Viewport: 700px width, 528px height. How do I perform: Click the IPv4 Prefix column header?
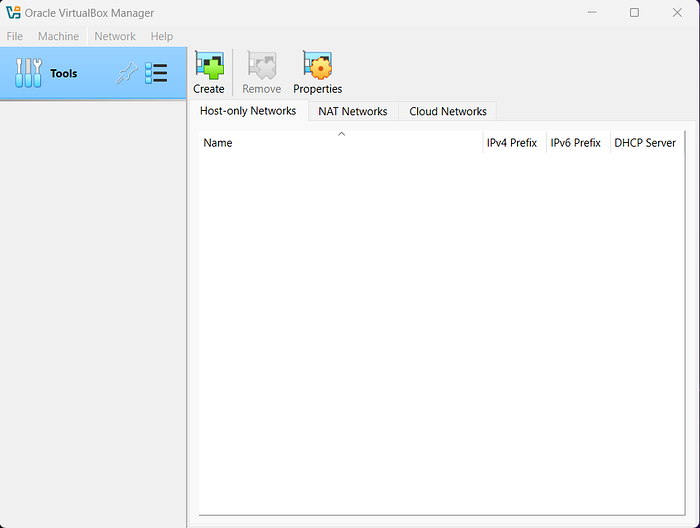click(x=515, y=143)
